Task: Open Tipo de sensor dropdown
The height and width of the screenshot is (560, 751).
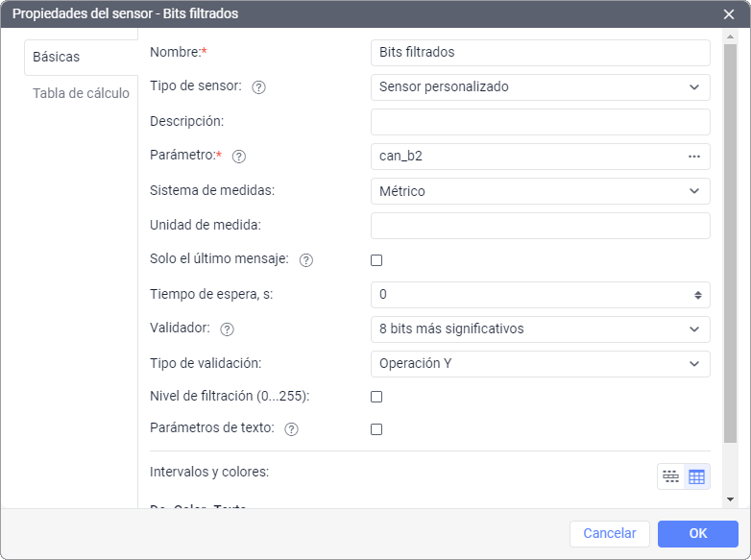Action: (x=540, y=86)
